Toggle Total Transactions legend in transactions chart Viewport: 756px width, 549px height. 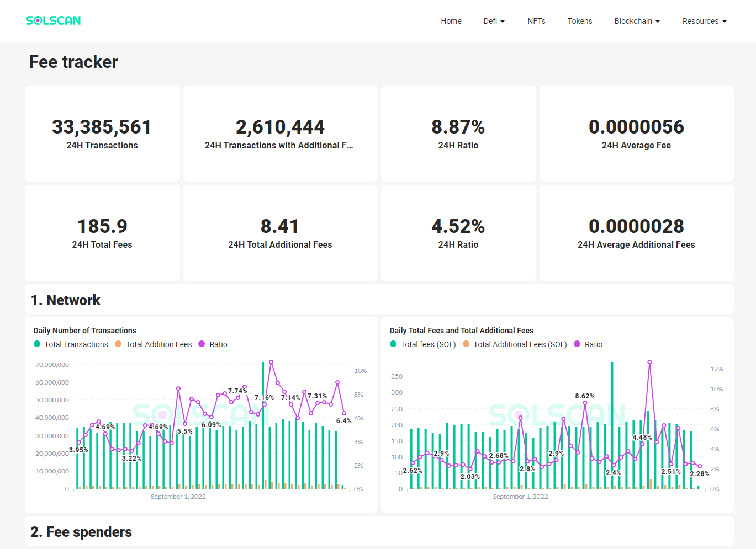[71, 344]
